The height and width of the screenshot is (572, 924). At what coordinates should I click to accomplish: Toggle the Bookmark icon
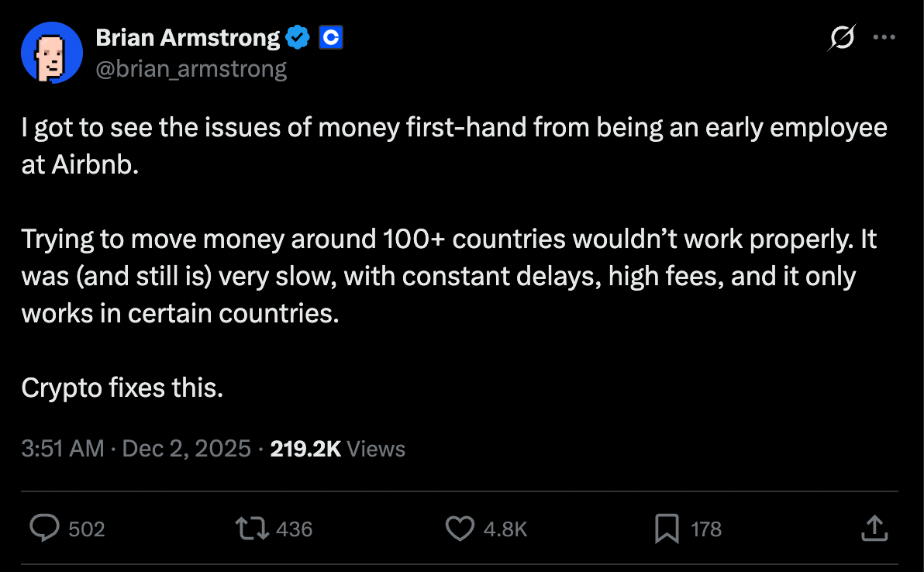(667, 529)
